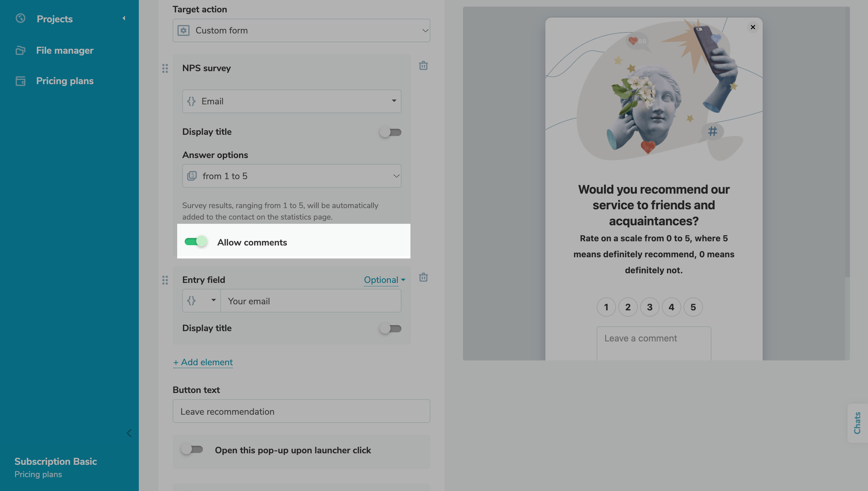Screen dimensions: 868x491
Task: Delete the NPS survey block via trash icon
Action: [x=423, y=65]
